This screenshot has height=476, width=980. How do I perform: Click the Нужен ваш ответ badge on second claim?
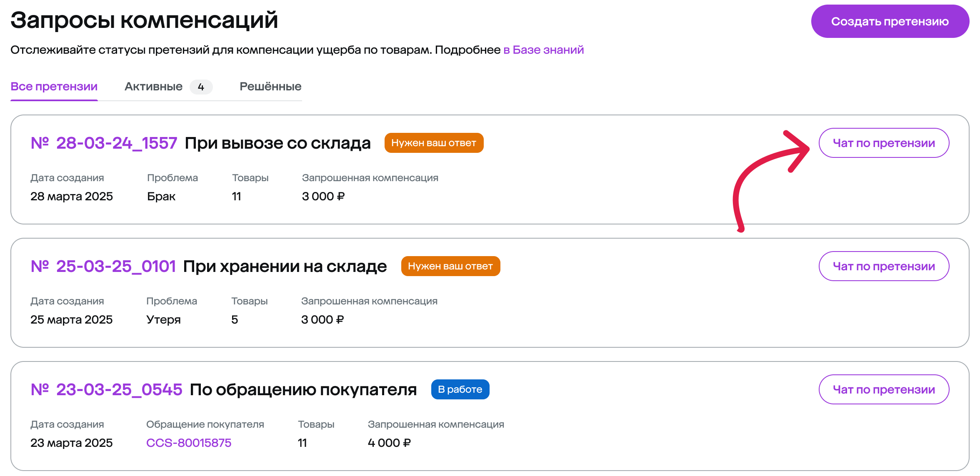(450, 266)
